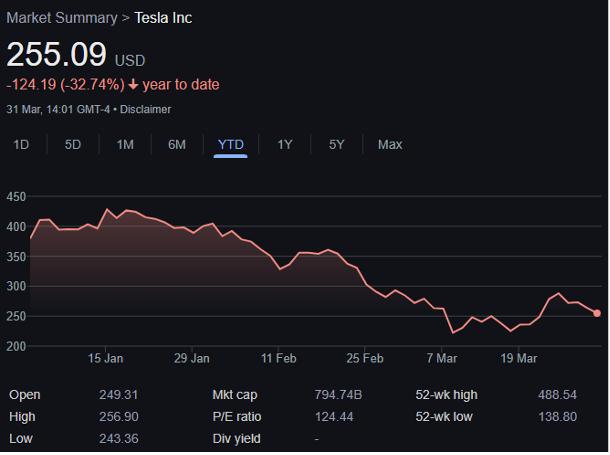Click the 25 Feb x-axis date
This screenshot has height=455, width=610.
365,358
